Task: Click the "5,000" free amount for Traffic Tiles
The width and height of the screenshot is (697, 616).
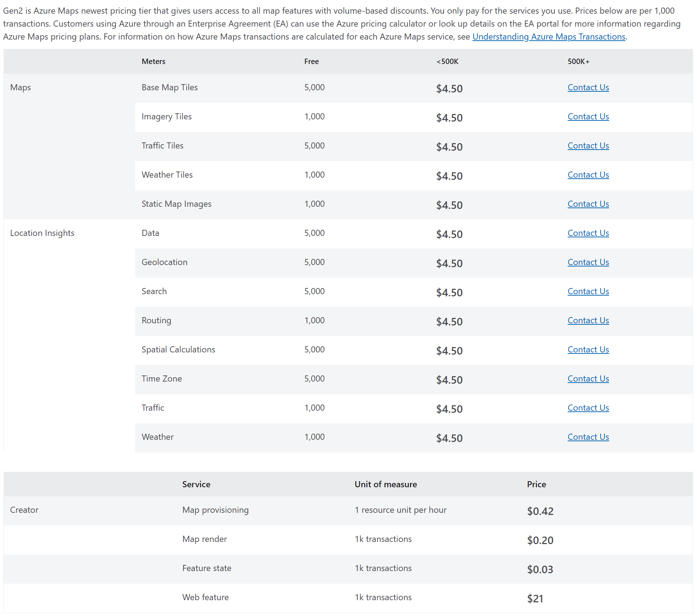Action: coord(314,146)
